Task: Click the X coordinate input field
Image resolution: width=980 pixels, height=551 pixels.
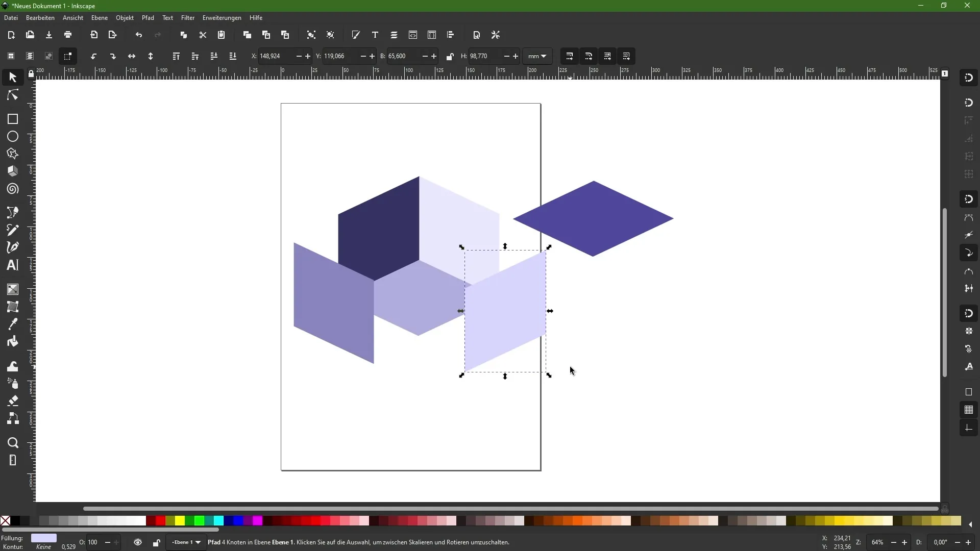Action: [276, 56]
